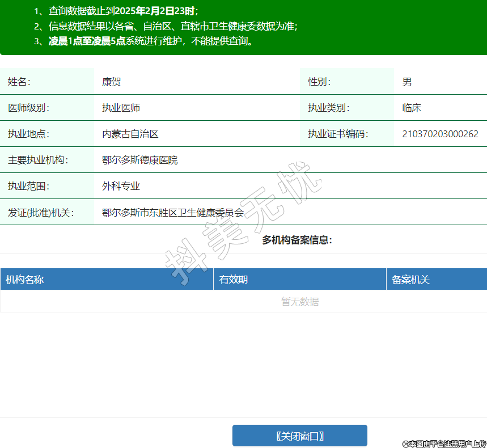Image resolution: width=487 pixels, height=448 pixels.
Task: Click the 执业医师 level value
Action: pos(121,108)
